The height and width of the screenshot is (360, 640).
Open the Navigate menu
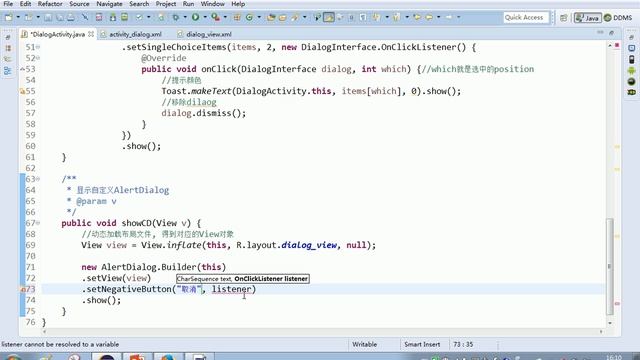click(x=109, y=4)
